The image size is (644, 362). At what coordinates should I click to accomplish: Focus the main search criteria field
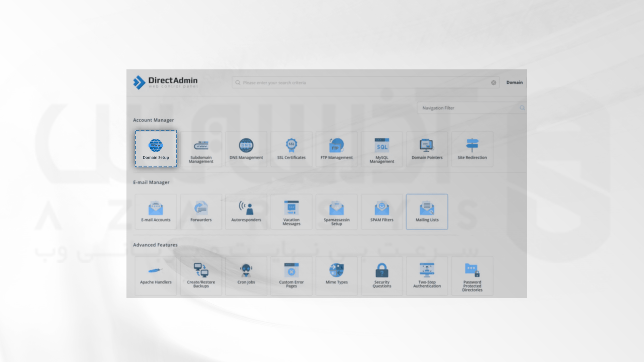coord(366,82)
